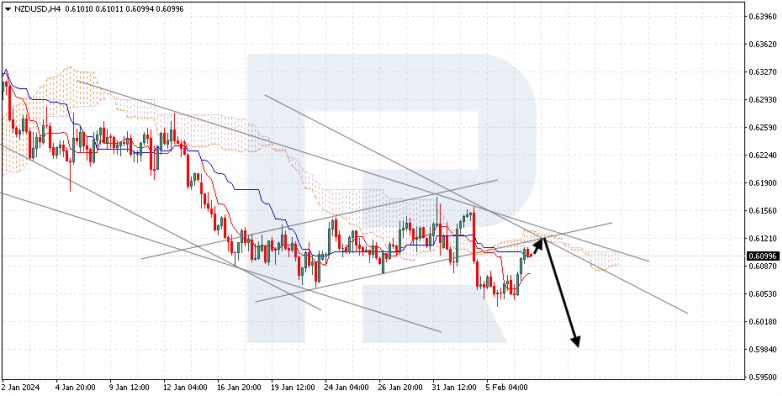782x396 pixels.
Task: Click the 4 Jan 20:00 time label
Action: click(x=76, y=387)
